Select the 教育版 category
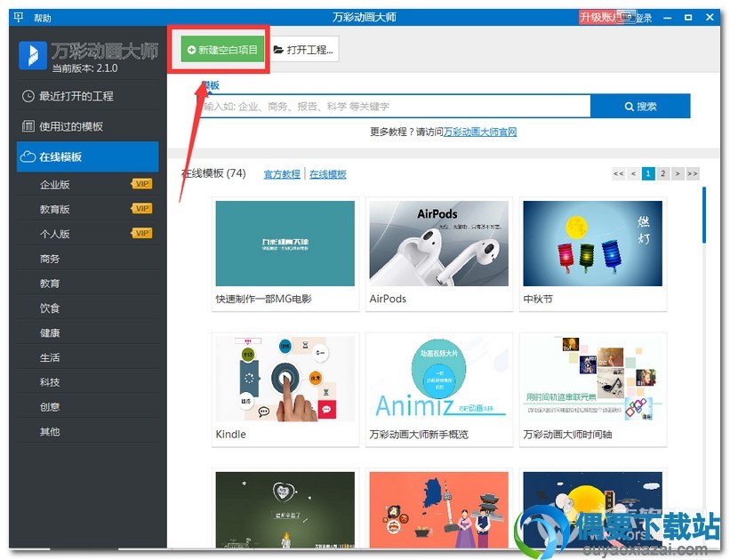The width and height of the screenshot is (730, 560). (x=54, y=210)
